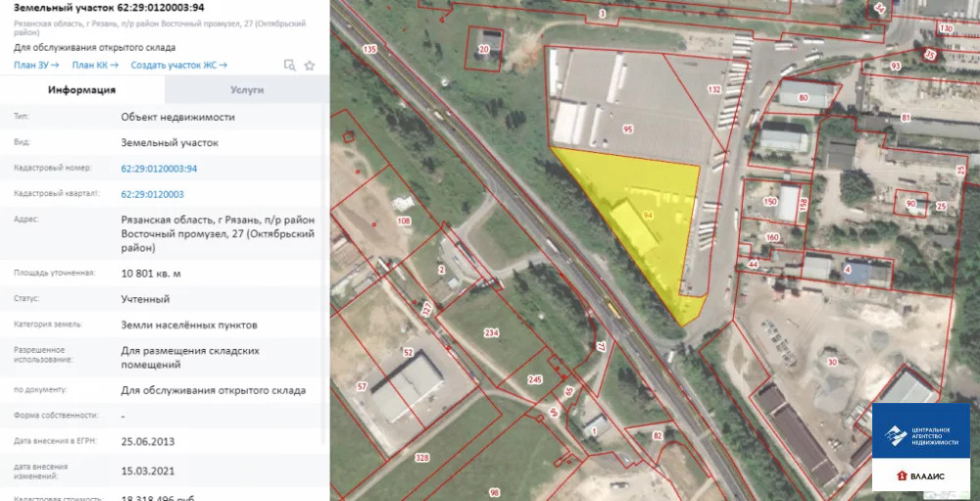
Task: Select parcel 234 on the map
Action: click(x=491, y=332)
